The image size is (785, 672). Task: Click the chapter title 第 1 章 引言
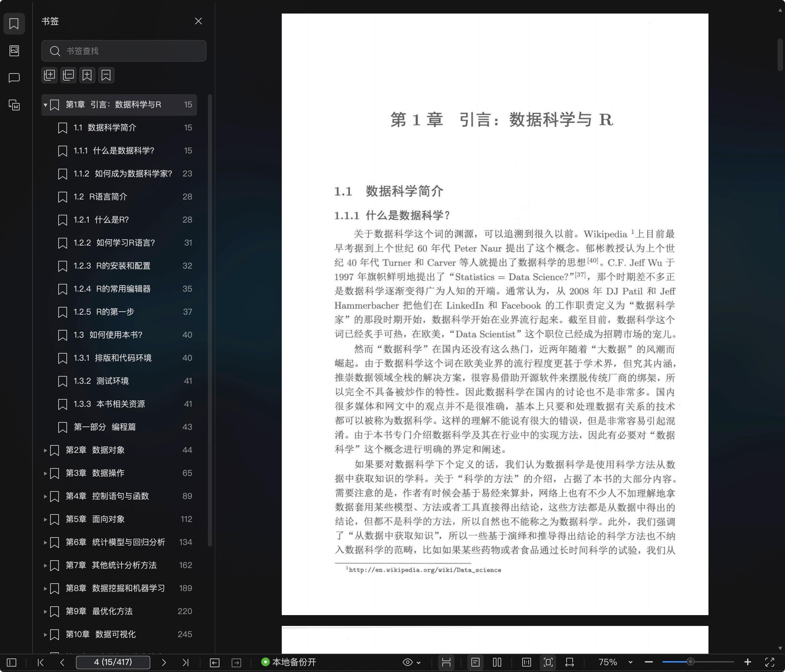coord(502,119)
